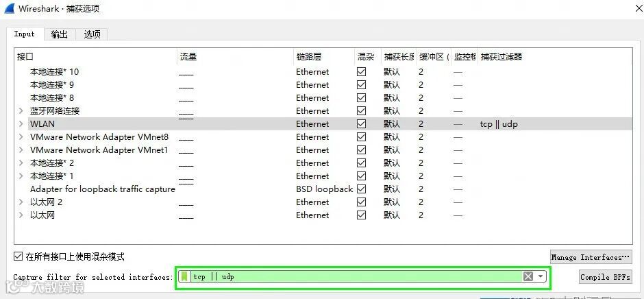Switch to the Input tab

pyautogui.click(x=24, y=34)
